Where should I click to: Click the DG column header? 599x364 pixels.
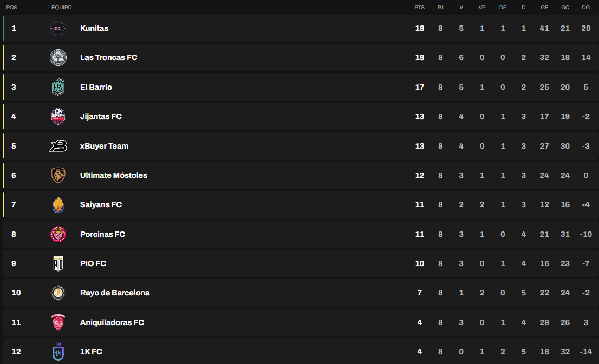click(x=585, y=7)
